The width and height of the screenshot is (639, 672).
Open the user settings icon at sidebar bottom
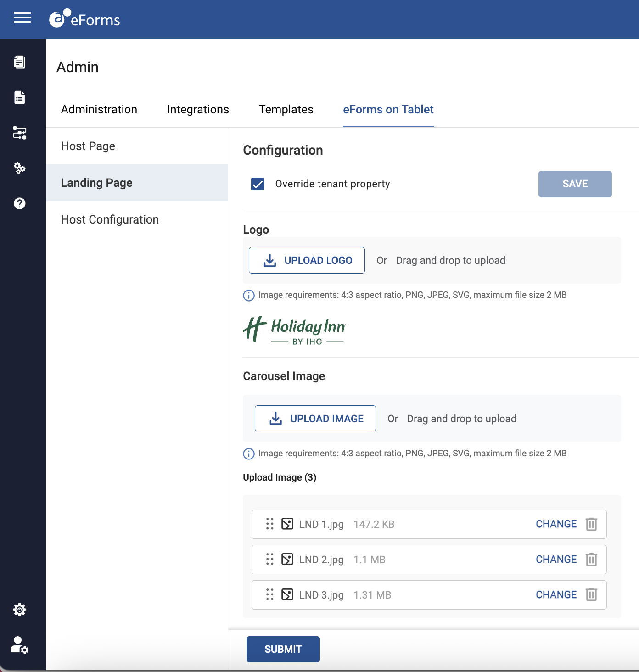coord(19,645)
